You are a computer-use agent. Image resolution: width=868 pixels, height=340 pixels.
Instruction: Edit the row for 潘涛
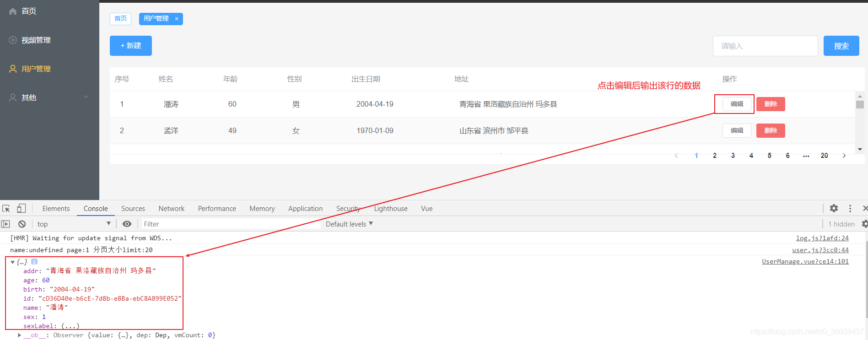[737, 104]
